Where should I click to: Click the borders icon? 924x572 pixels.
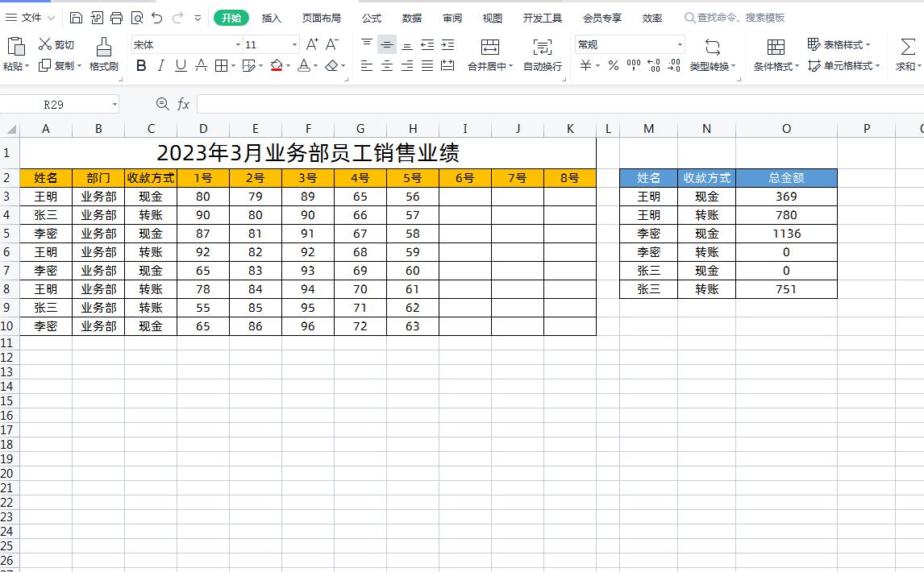tap(221, 65)
